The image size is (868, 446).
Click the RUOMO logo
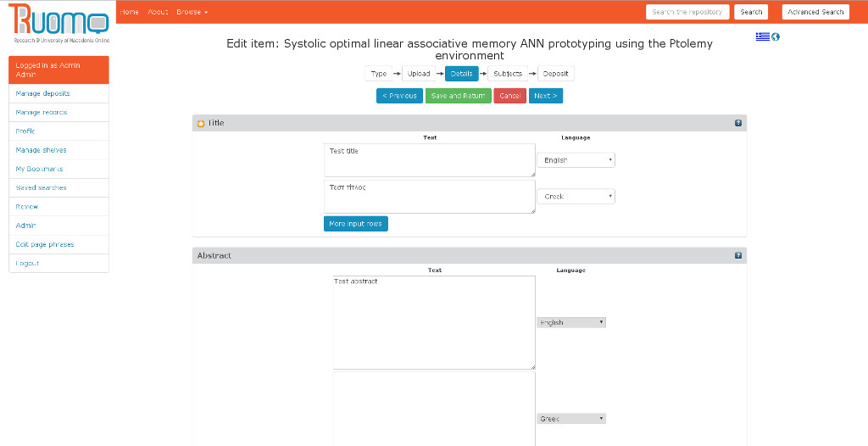pos(58,24)
